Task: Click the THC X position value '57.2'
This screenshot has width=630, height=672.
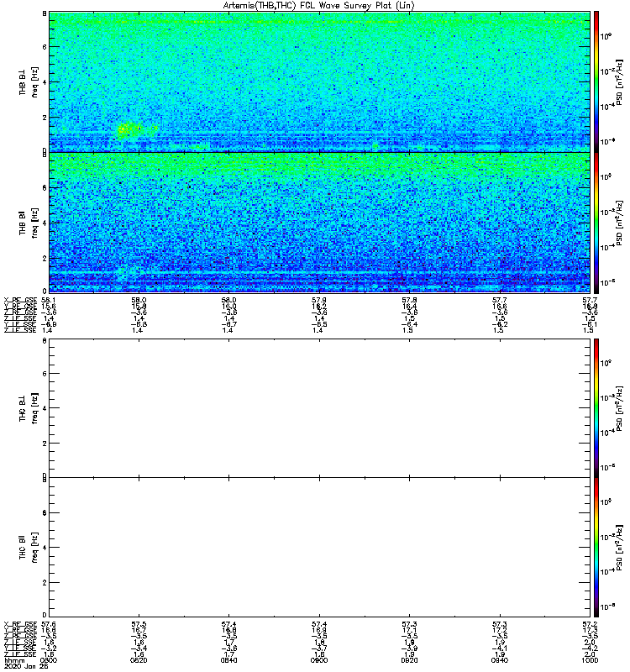Action: point(590,624)
